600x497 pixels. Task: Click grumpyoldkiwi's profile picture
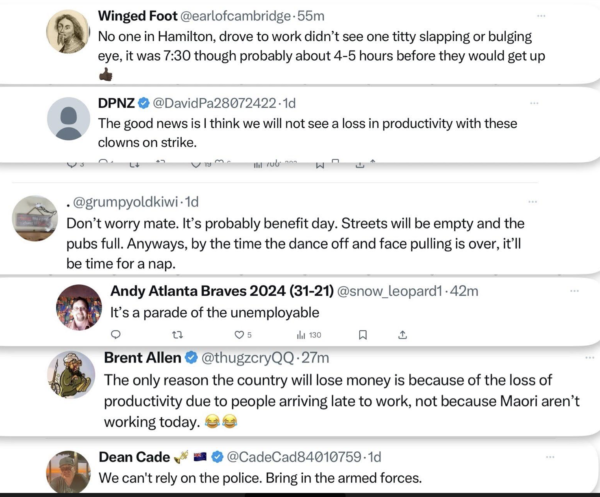coord(33,218)
